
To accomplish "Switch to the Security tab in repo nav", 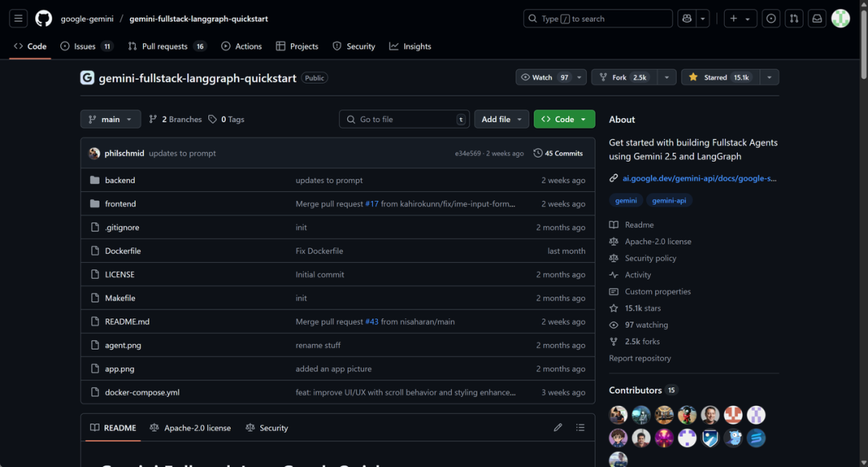I will (x=354, y=47).
